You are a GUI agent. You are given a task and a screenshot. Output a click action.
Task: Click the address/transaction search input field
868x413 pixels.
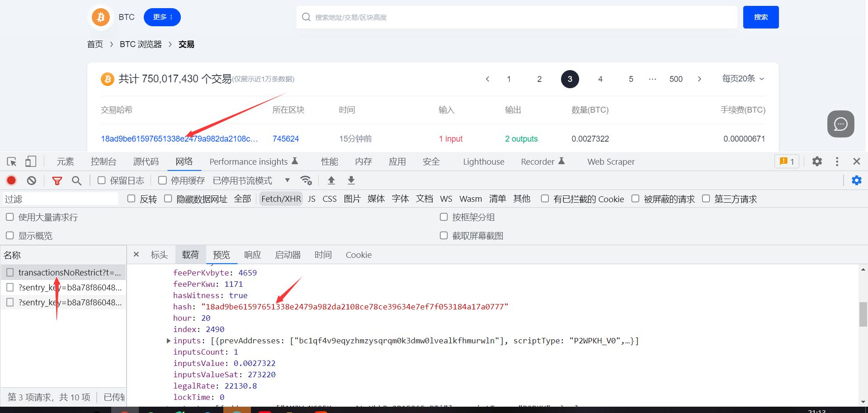517,17
